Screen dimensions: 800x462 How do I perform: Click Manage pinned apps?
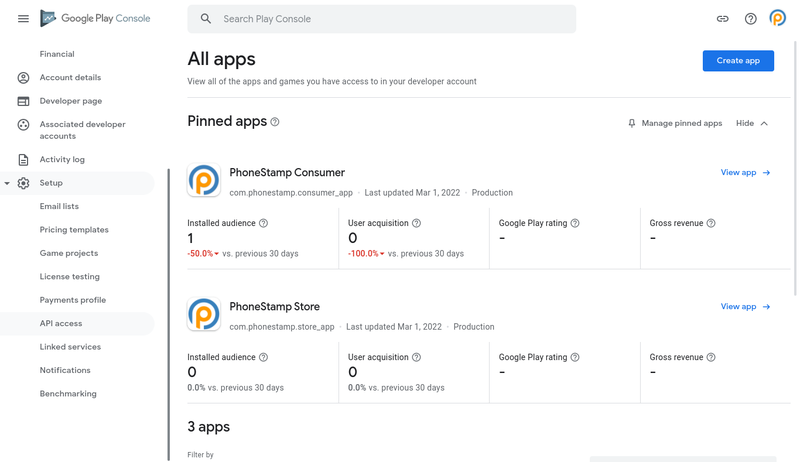[x=682, y=123]
